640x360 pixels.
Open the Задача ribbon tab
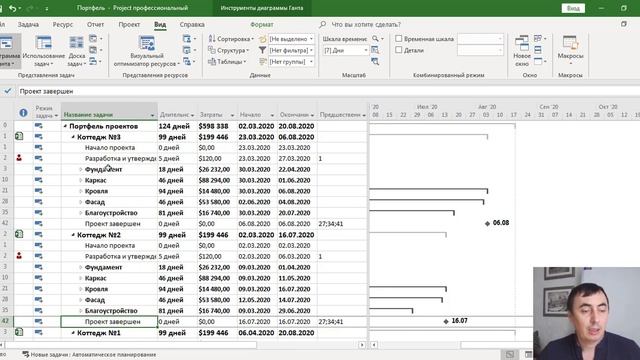28,24
